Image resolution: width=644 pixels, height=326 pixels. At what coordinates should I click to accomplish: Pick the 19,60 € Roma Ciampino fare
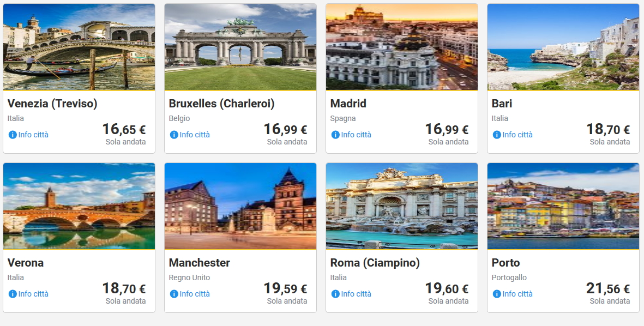tap(447, 289)
